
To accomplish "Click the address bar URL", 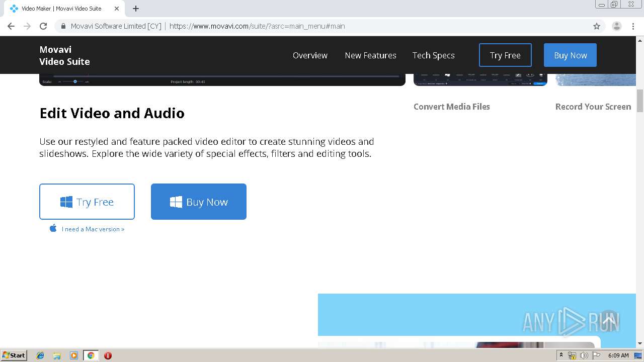I will pyautogui.click(x=257, y=26).
